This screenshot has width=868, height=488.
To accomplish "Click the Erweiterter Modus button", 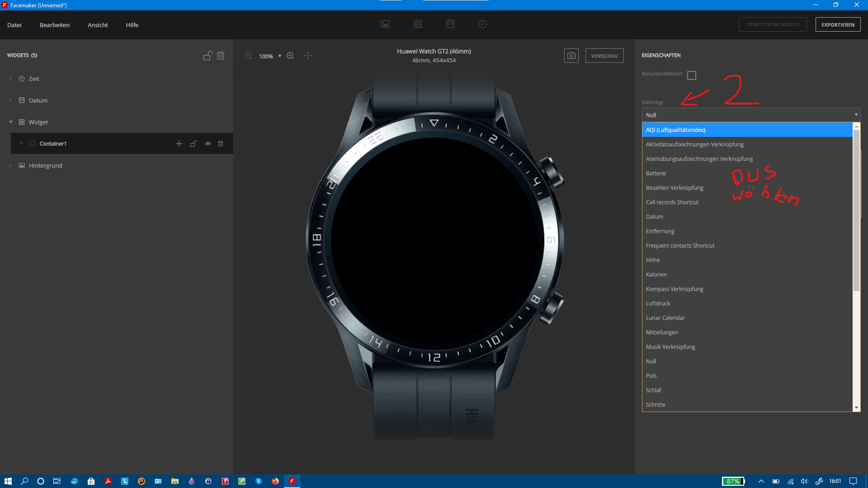I will coord(773,24).
